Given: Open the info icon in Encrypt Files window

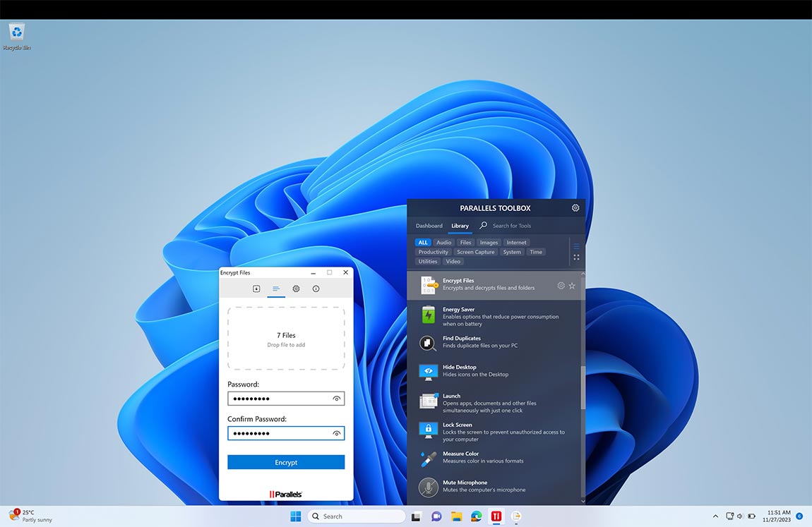Looking at the screenshot, I should [316, 289].
